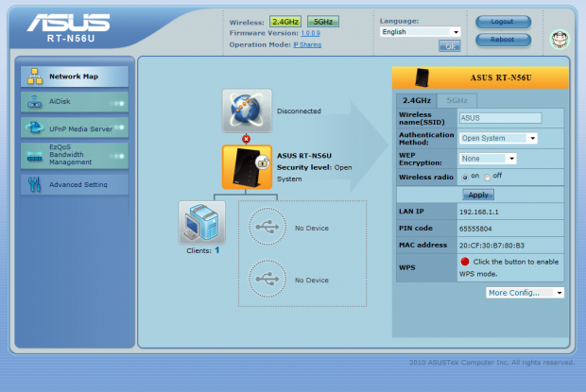586x392 pixels.
Task: Click the PIN code value 65555804
Action: click(475, 229)
